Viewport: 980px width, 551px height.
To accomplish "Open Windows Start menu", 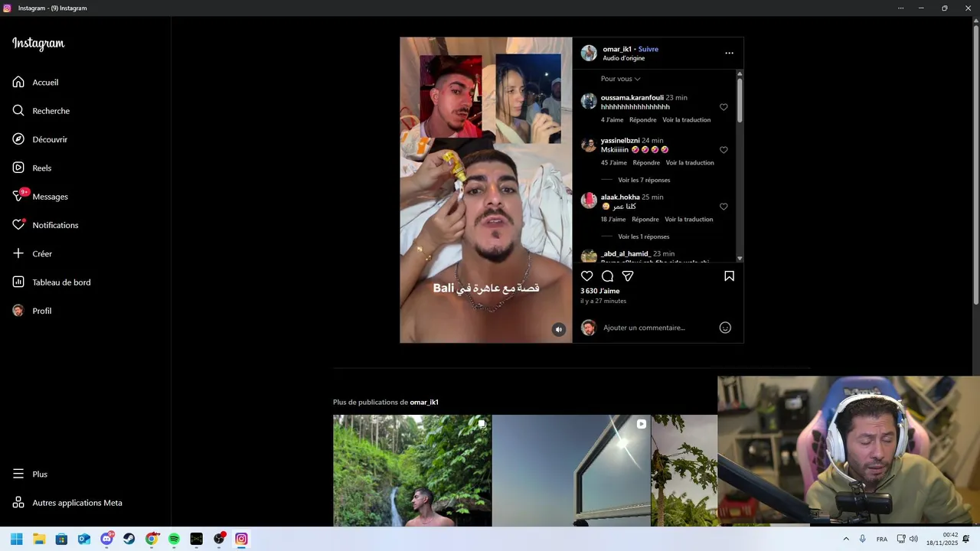I will pos(16,539).
